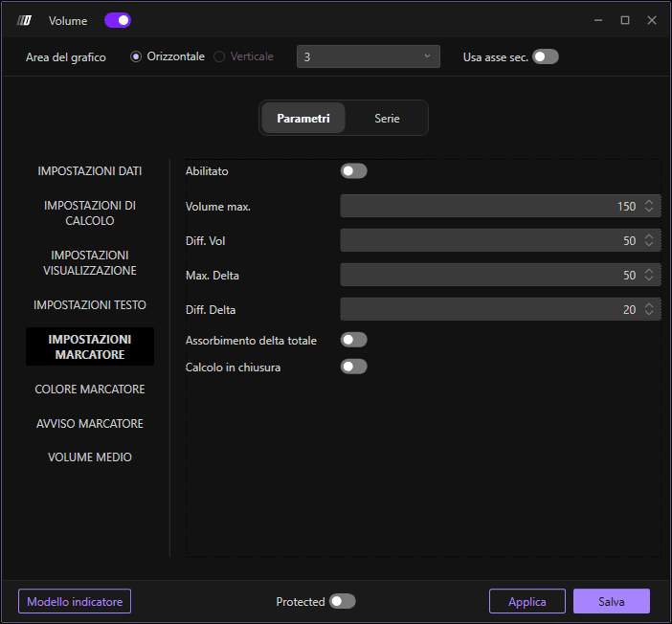
Task: Enable the Usa asse sec. toggle
Action: tap(545, 57)
